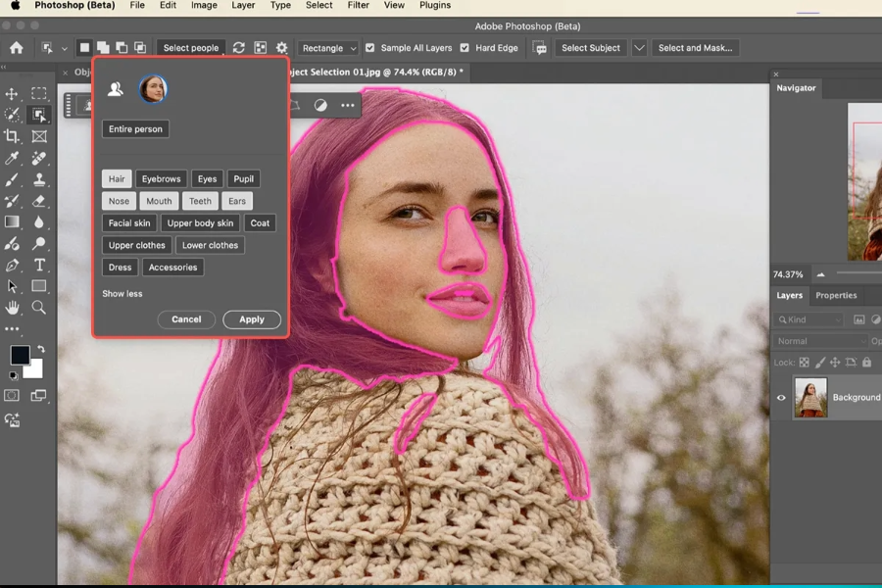Viewport: 882px width, 588px height.
Task: Toggle Sample All Layers checkbox
Action: click(370, 48)
